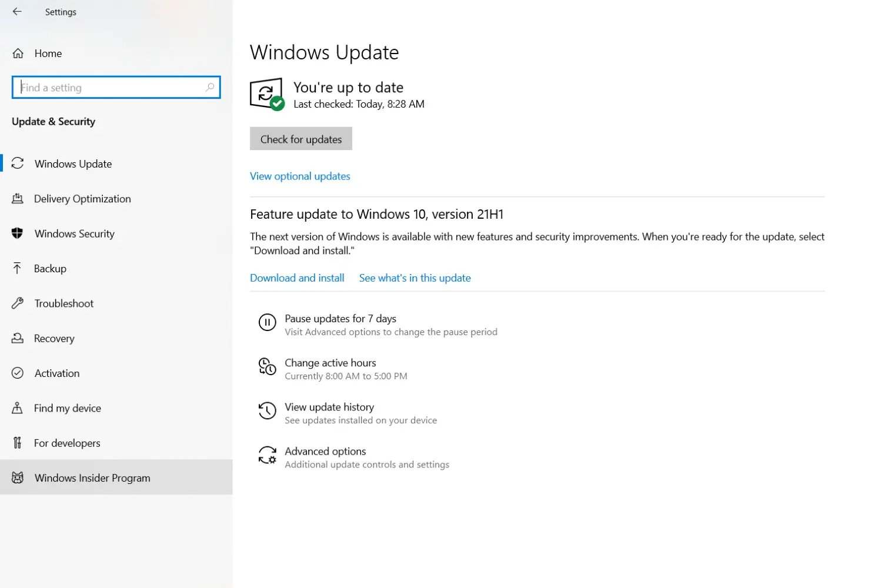
Task: Click the Home house icon
Action: pos(18,54)
